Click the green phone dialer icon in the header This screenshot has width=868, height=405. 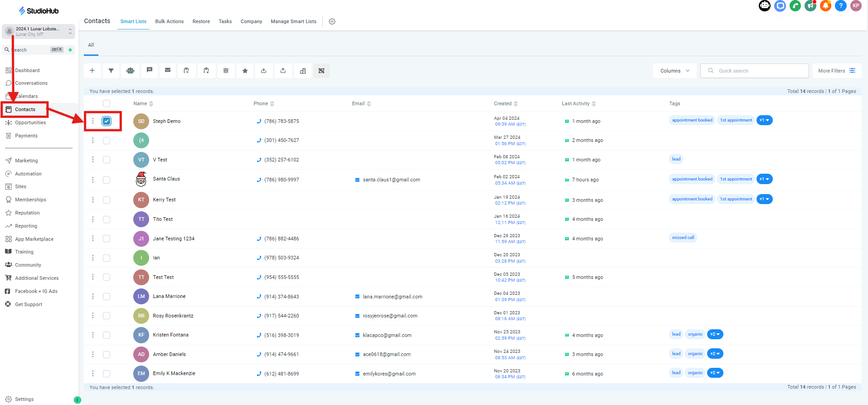tap(795, 6)
